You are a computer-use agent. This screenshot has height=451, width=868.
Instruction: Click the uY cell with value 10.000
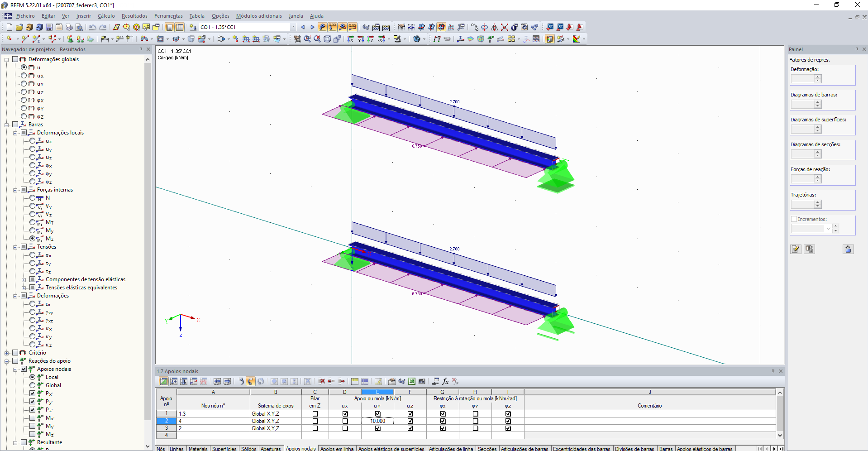tap(377, 421)
